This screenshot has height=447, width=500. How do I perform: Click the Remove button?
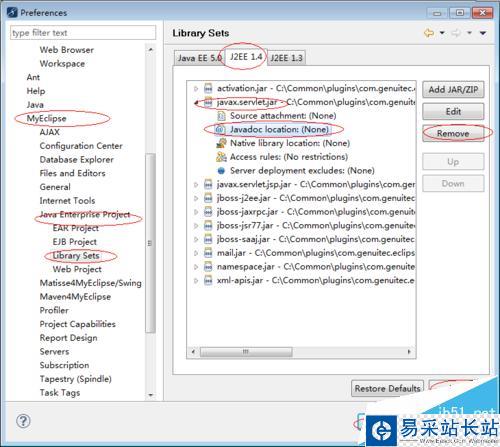click(x=453, y=133)
